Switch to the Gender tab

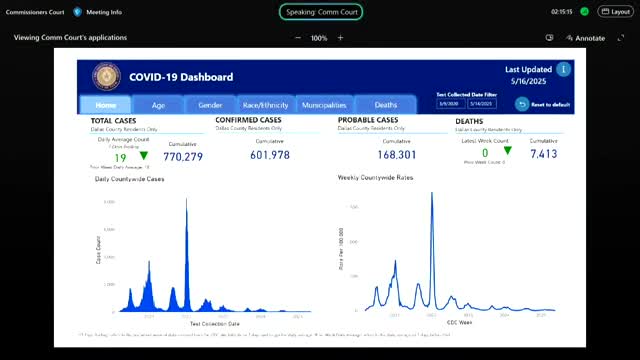[x=210, y=105]
